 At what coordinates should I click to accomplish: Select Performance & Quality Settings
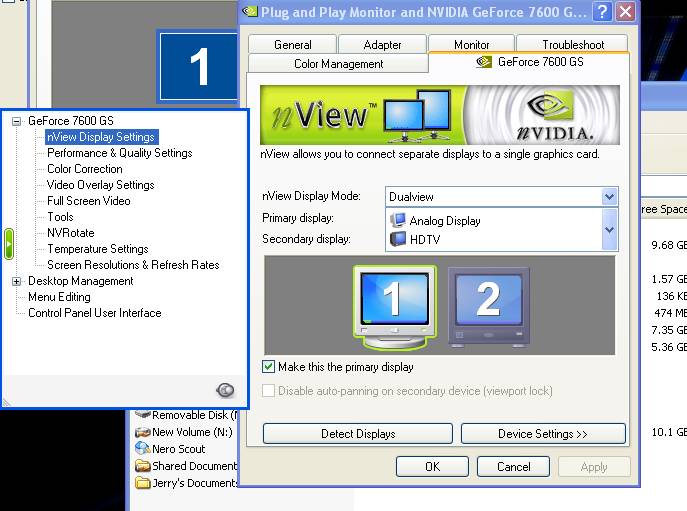120,153
